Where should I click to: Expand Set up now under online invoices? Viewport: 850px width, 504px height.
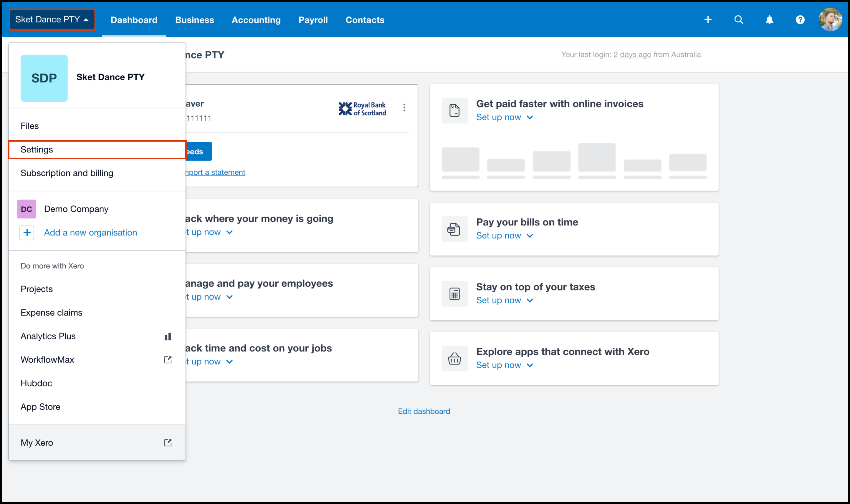(x=504, y=117)
